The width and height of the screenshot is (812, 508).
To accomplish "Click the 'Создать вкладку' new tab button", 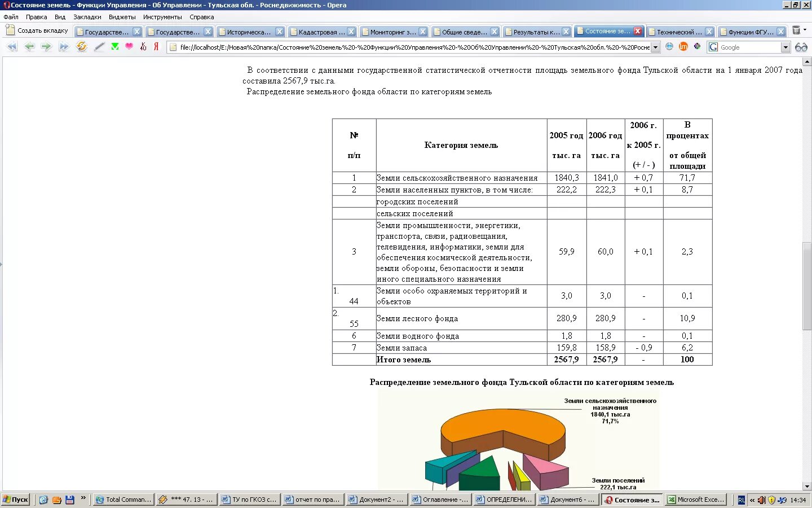I will pos(37,30).
